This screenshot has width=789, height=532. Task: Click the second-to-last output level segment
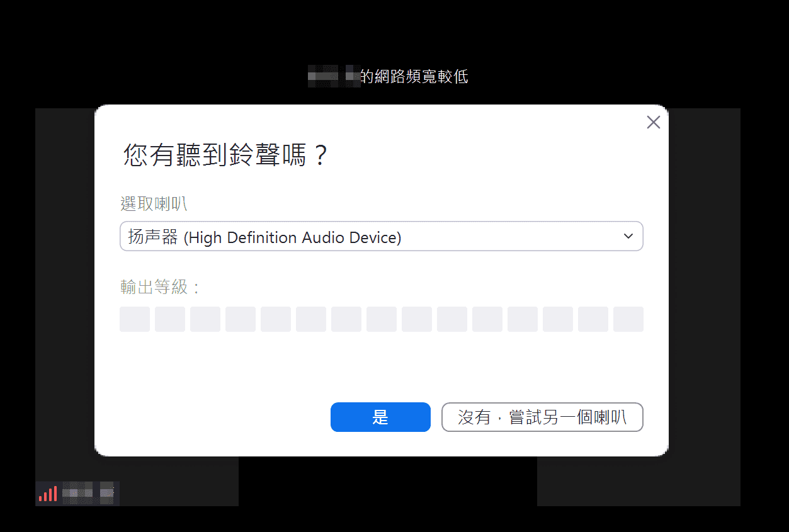593,319
